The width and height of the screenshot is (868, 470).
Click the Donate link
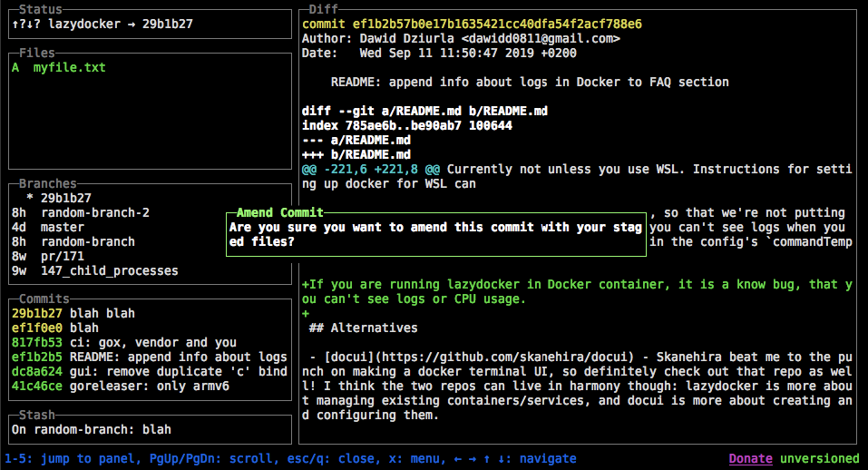(751, 458)
